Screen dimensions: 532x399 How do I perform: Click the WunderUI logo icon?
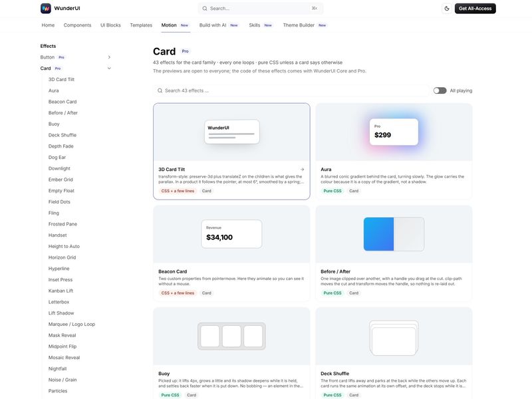46,9
